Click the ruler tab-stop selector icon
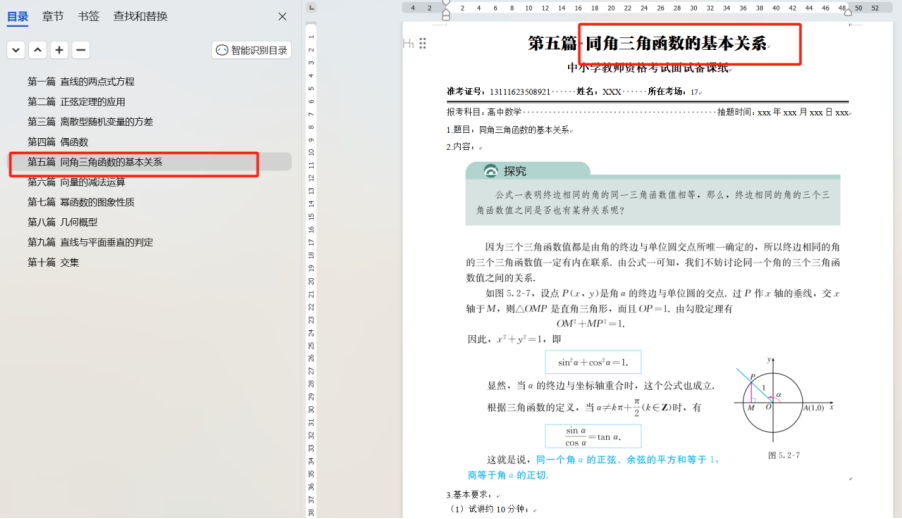Screen dimensions: 902x519 [x=311, y=8]
